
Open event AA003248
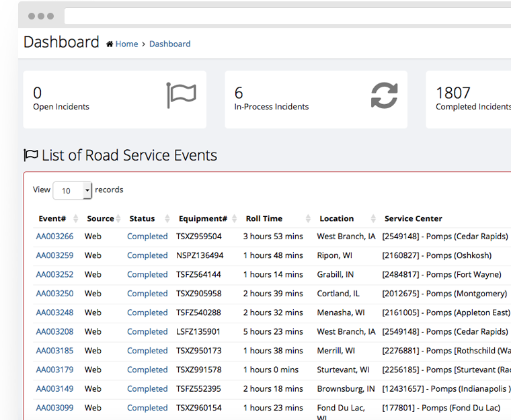[x=54, y=312]
